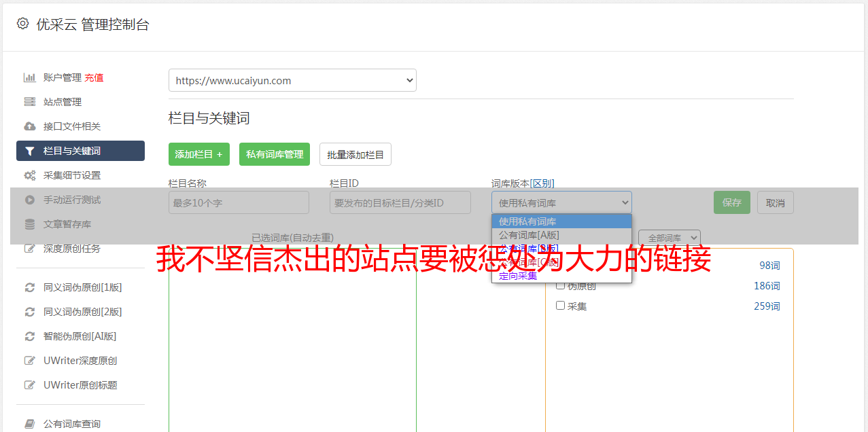This screenshot has width=868, height=432.
Task: Click the edit icon for 深度原创任务
Action: click(30, 249)
